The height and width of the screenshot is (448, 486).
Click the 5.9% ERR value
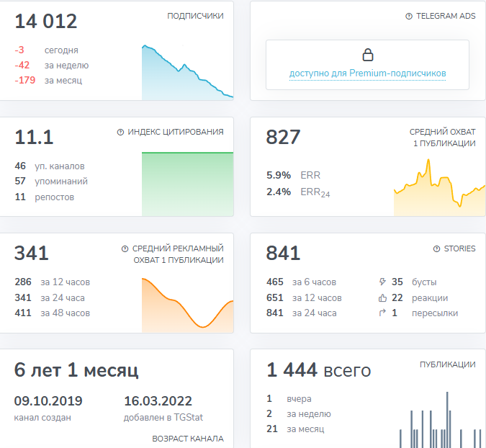279,175
